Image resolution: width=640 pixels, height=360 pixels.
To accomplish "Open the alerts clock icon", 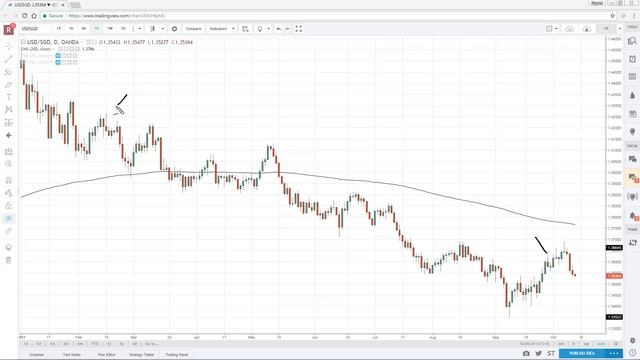I will pyautogui.click(x=632, y=59).
